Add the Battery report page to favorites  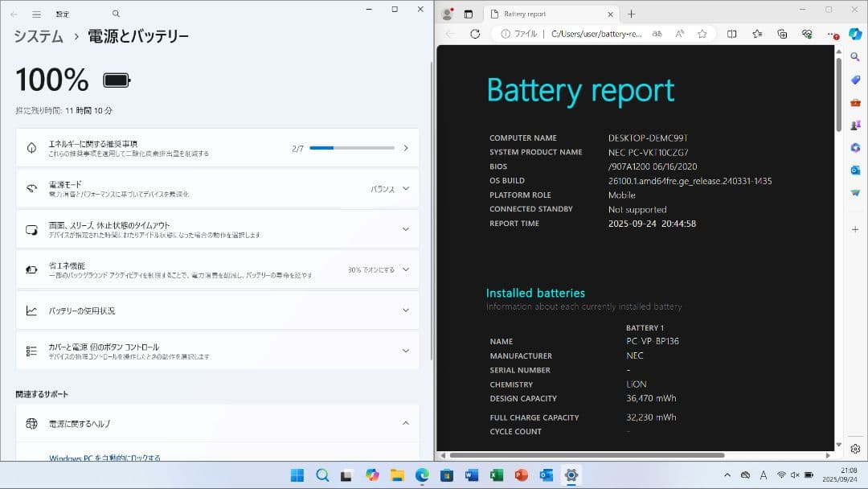tap(702, 34)
